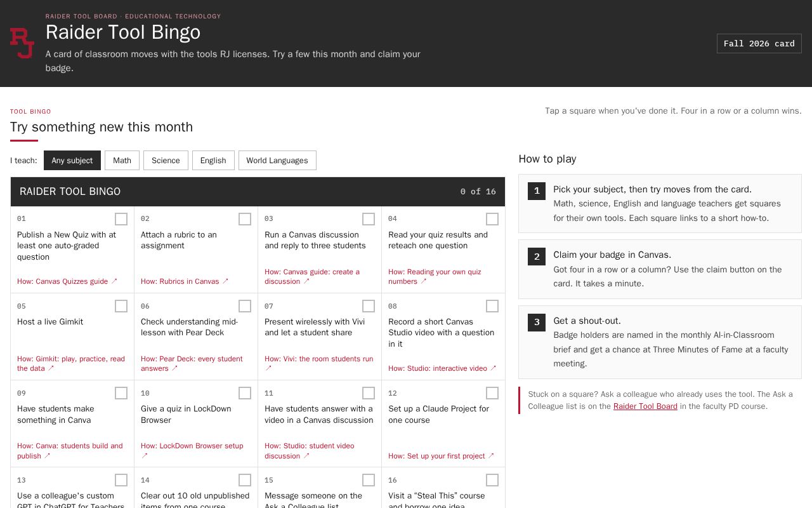This screenshot has height=508, width=812.
Task: Click the 0 of 16 progress counter
Action: 478,192
